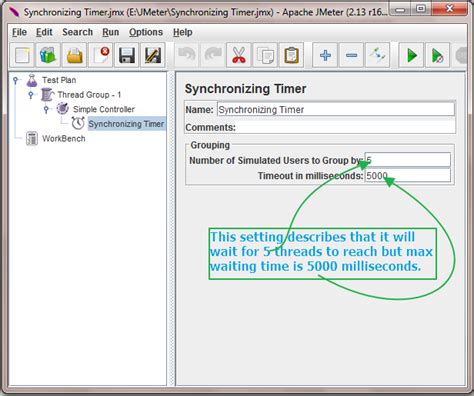The height and width of the screenshot is (396, 474).
Task: Click Timeout in milliseconds field
Action: 407,175
